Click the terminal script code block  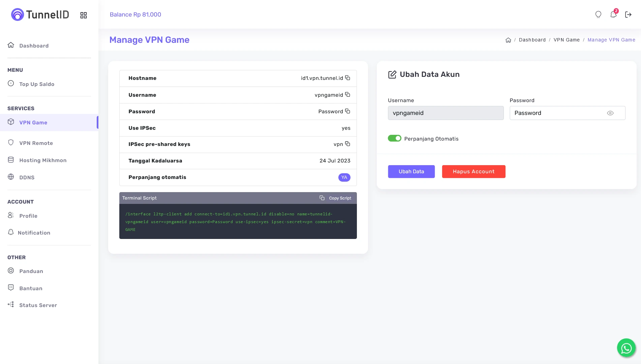pos(238,221)
